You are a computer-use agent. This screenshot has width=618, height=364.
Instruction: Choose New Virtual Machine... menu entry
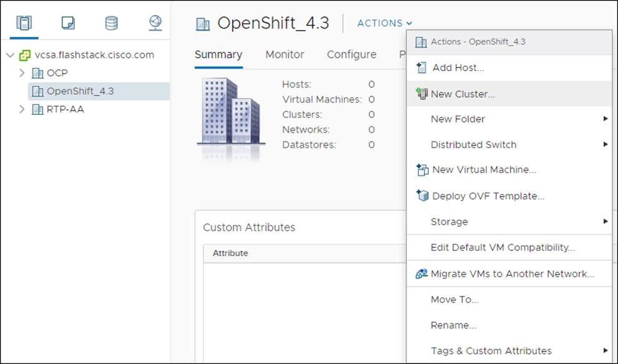[x=509, y=170]
